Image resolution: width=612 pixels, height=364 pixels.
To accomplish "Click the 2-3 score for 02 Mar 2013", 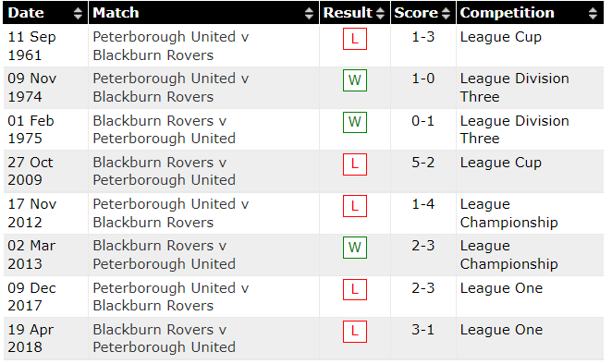I will click(423, 246).
